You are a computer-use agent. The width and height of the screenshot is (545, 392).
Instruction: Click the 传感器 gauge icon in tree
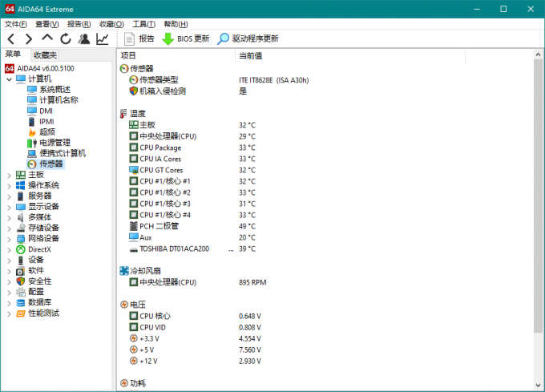[32, 164]
